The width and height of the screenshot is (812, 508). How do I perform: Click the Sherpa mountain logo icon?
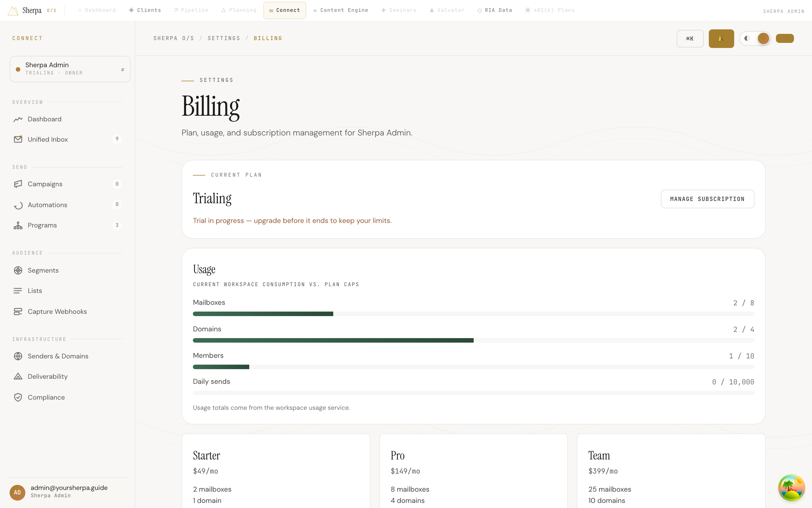13,11
